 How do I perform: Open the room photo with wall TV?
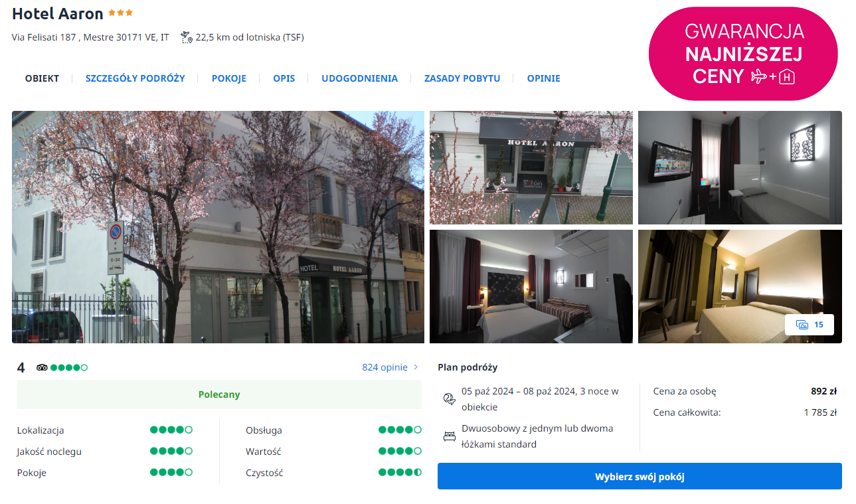(x=739, y=167)
